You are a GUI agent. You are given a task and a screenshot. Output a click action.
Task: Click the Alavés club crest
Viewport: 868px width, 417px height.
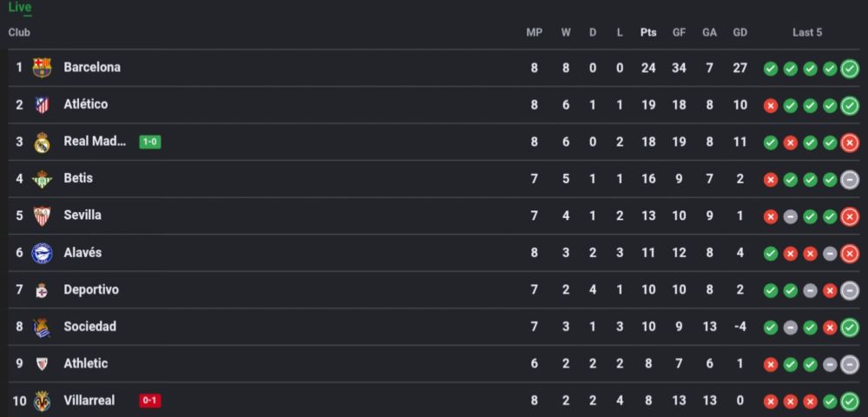pyautogui.click(x=42, y=253)
